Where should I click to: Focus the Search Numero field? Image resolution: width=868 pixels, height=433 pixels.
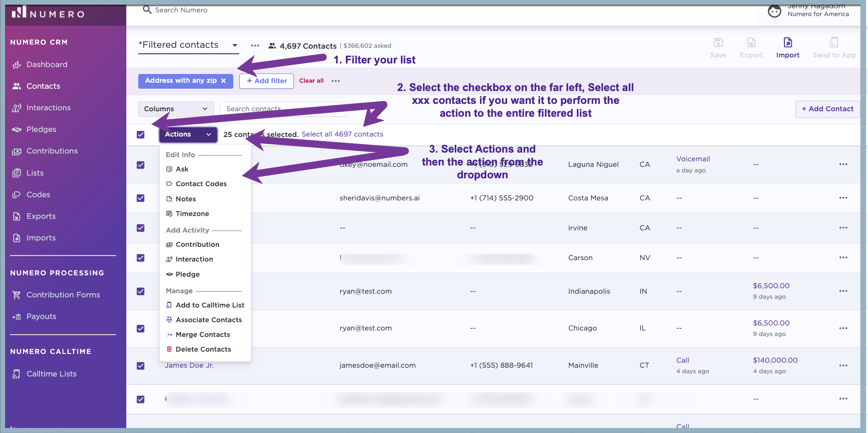[x=181, y=10]
